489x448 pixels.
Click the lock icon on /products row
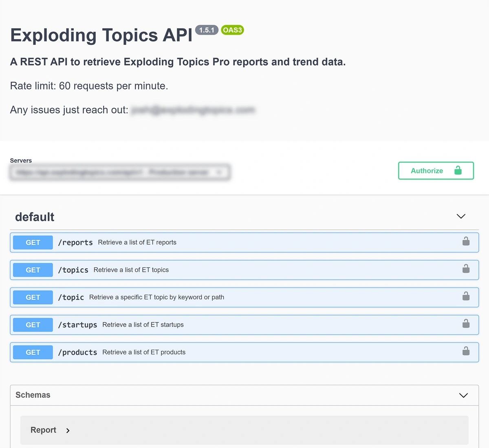(466, 351)
